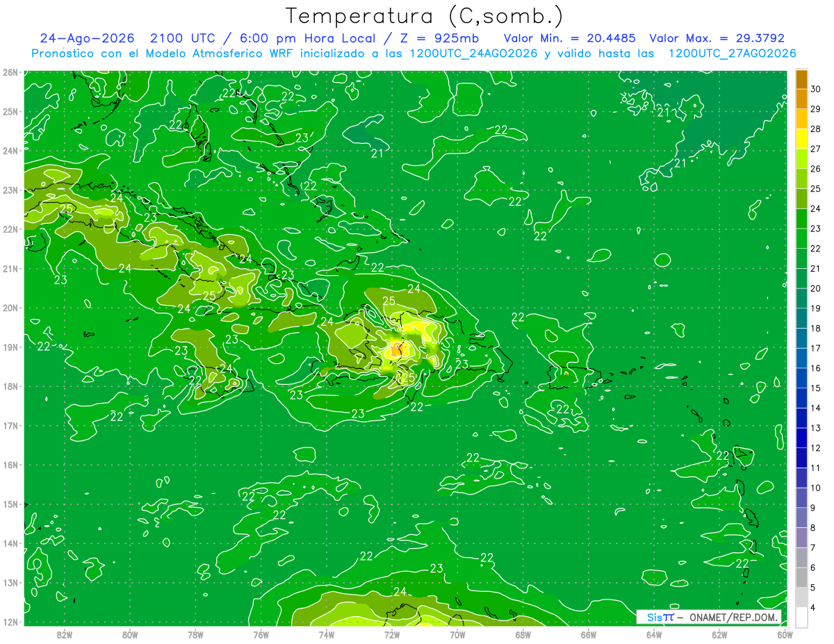Click the "74W" longitude axis label
Screen dimensions: 834x644
click(x=327, y=634)
